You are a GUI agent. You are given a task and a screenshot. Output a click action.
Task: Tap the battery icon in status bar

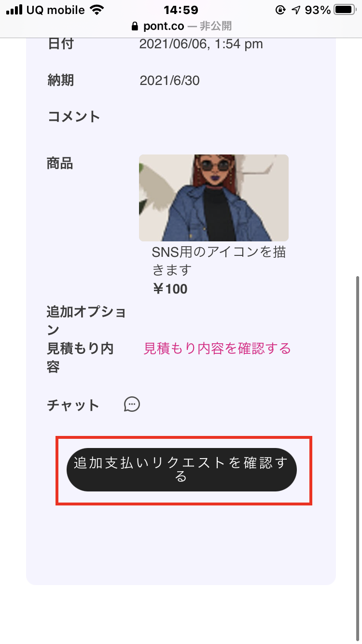345,10
